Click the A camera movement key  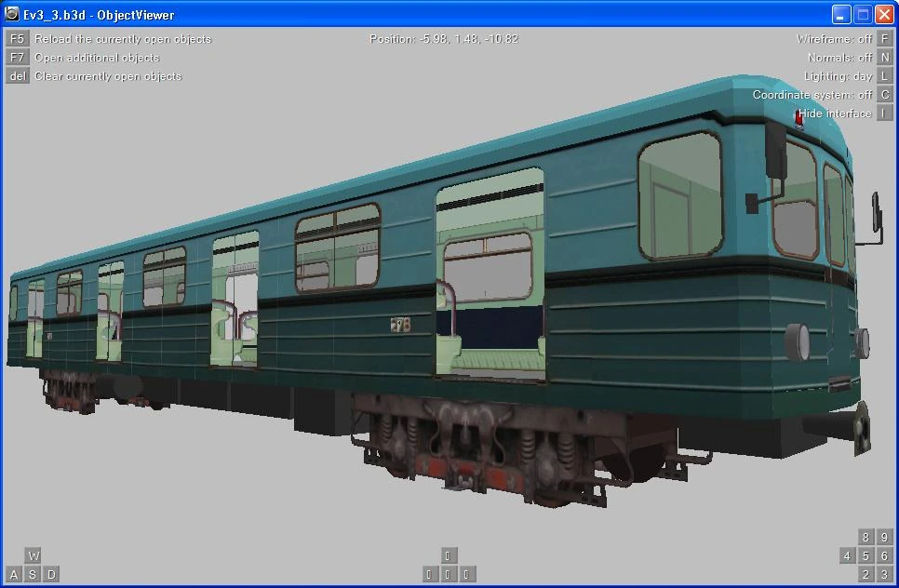click(x=14, y=574)
